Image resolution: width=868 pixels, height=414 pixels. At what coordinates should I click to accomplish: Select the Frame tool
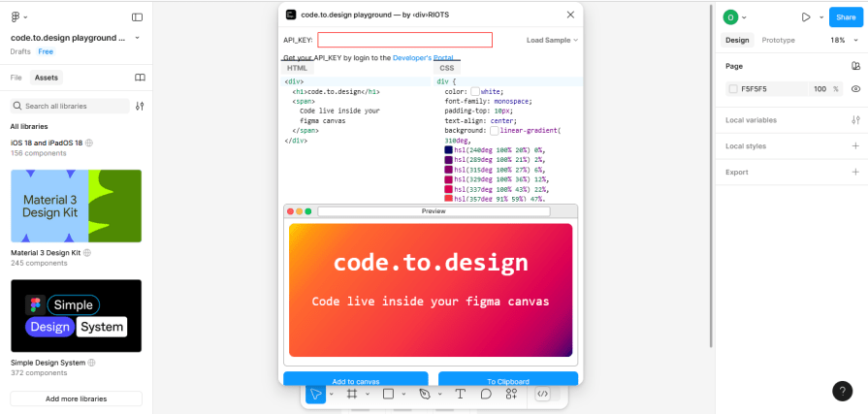tap(351, 394)
